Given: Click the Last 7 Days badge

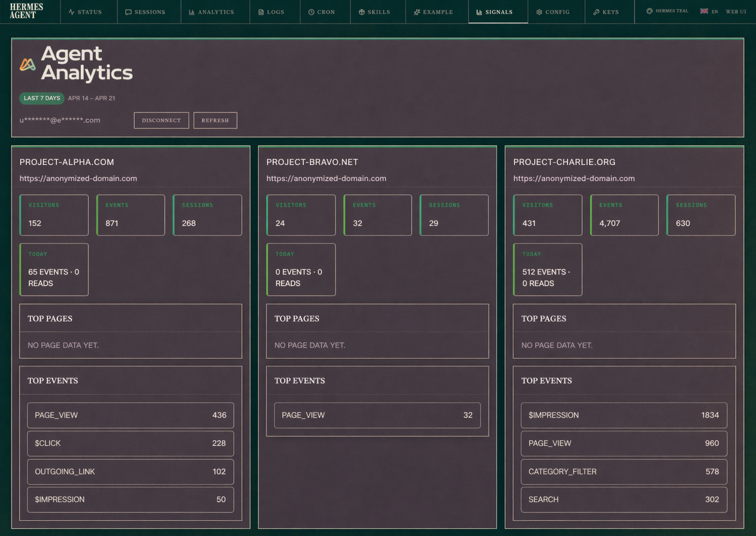Looking at the screenshot, I should 42,98.
